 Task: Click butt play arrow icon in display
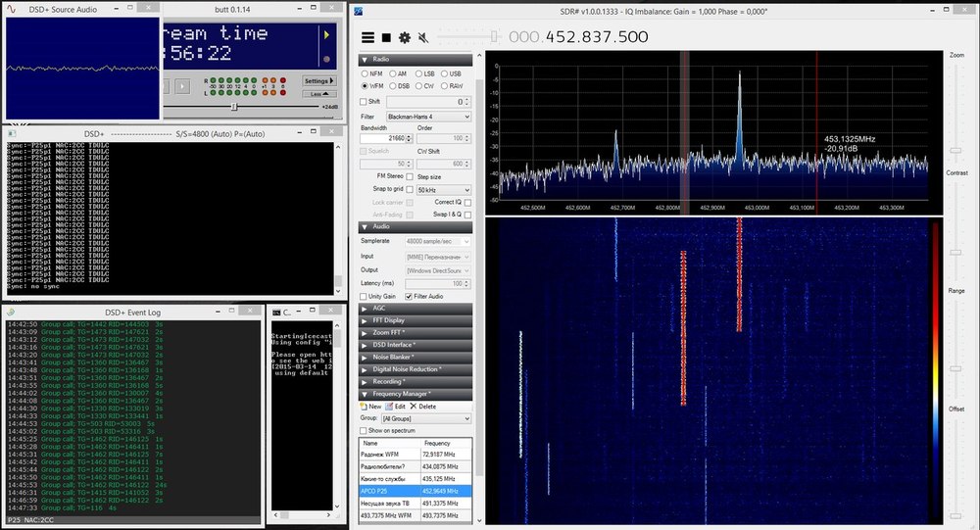(x=326, y=35)
